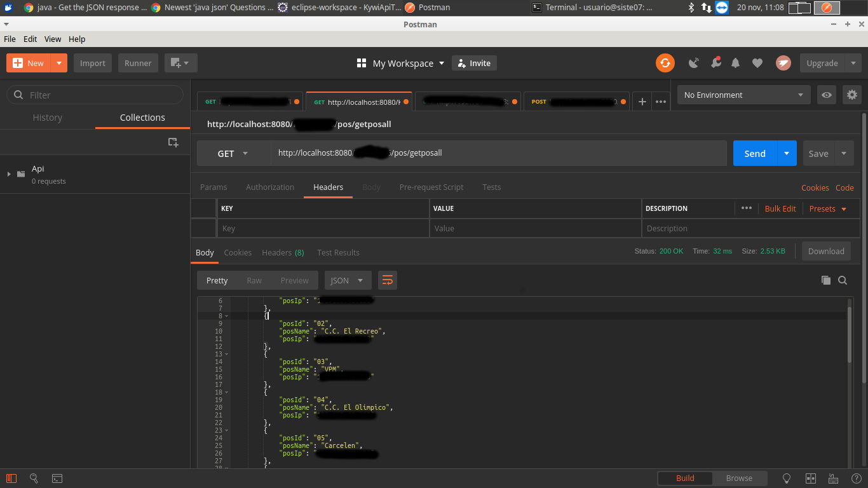This screenshot has width=868, height=488.
Task: Collapse the JSON object at line 13
Action: (x=227, y=354)
